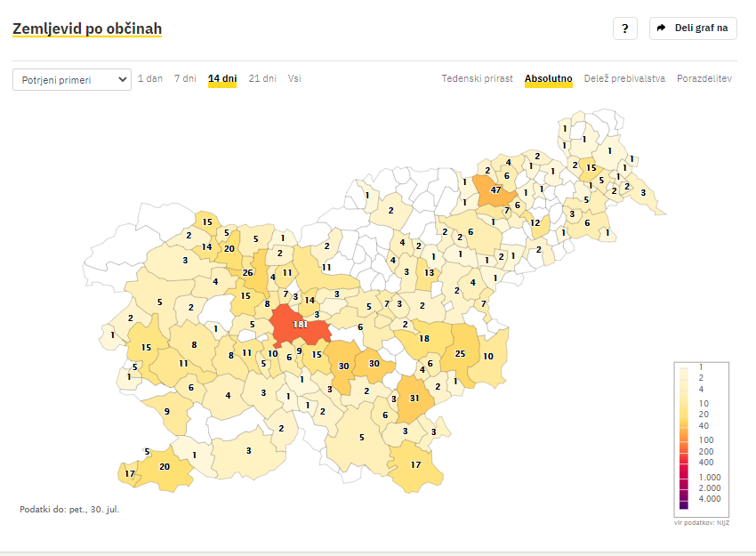756x556 pixels.
Task: Click the share arrow icon
Action: pyautogui.click(x=662, y=28)
